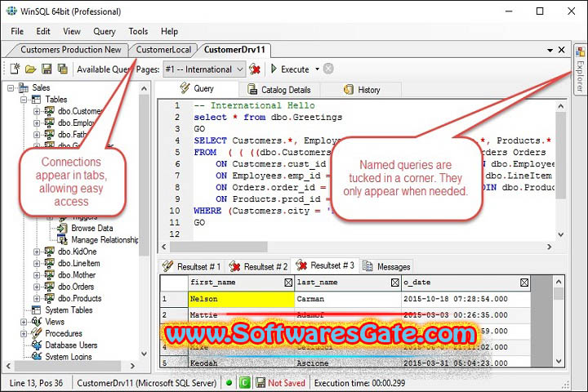Close the first_name column with its X box

pos(288,283)
